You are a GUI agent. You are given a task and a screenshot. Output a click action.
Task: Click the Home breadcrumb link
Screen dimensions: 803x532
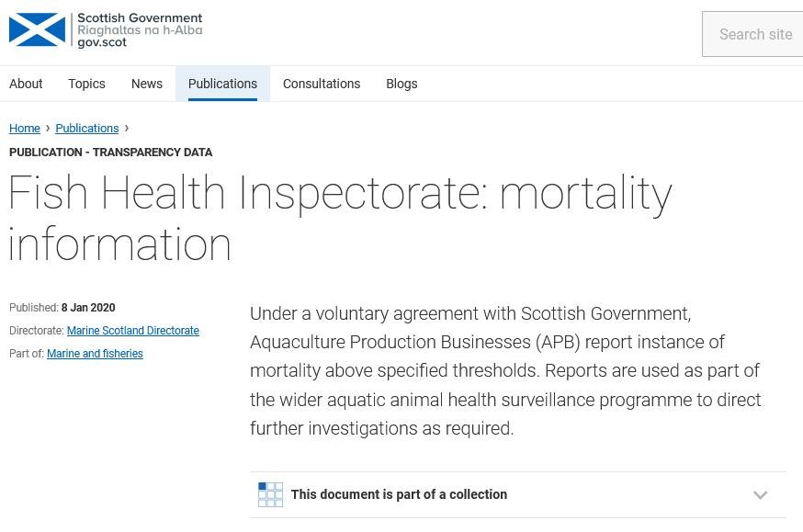[x=25, y=129]
